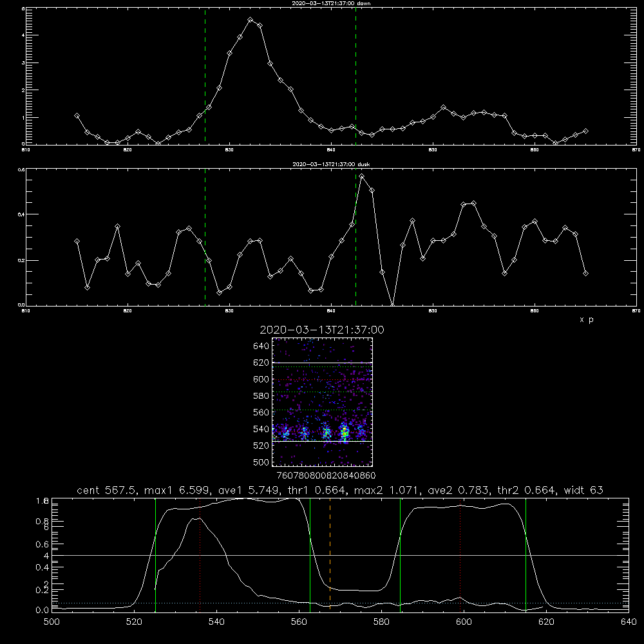Select the 'widt 63' value
Screen dimensions: 644x644
click(x=583, y=490)
